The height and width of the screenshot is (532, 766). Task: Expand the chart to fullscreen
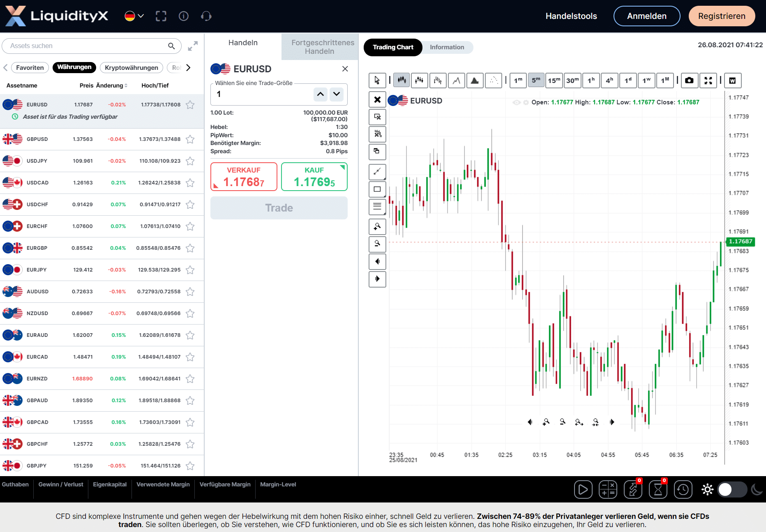[708, 81]
